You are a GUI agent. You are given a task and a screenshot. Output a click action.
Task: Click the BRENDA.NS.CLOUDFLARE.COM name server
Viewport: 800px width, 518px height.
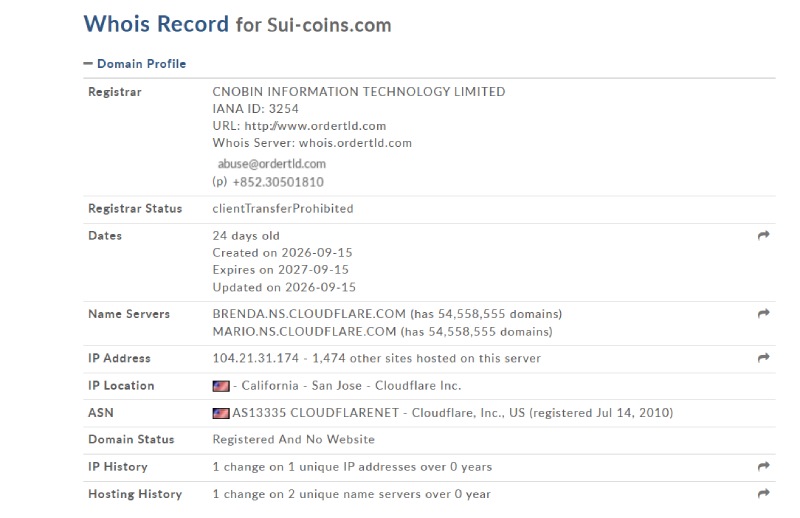[309, 314]
